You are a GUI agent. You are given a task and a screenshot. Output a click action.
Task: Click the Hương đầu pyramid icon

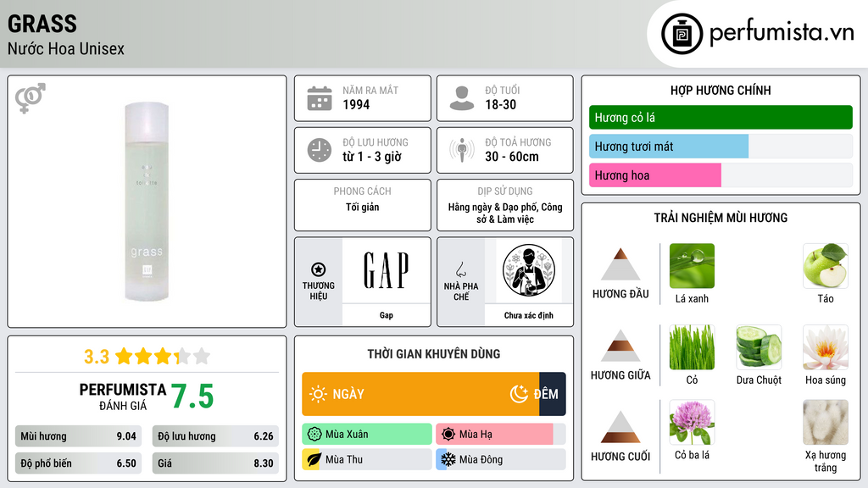point(620,264)
